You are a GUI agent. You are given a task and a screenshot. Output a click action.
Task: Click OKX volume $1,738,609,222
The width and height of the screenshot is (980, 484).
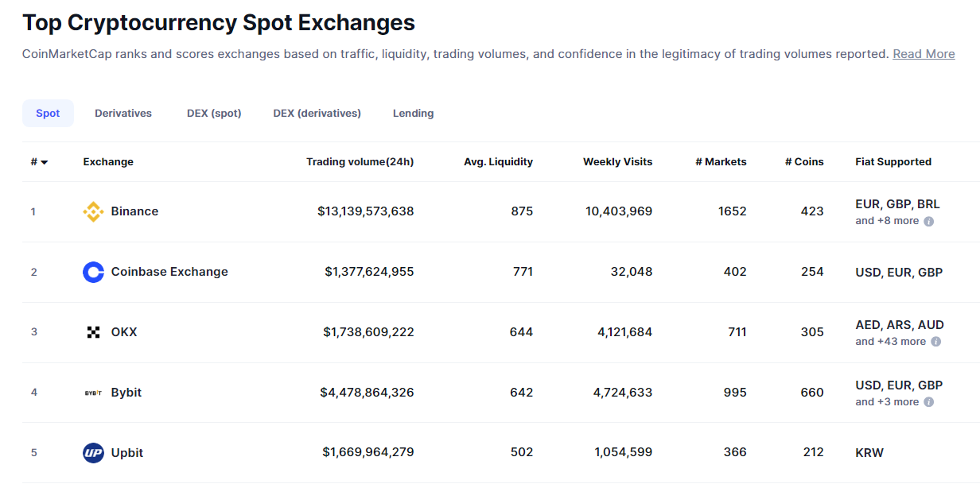tap(368, 332)
